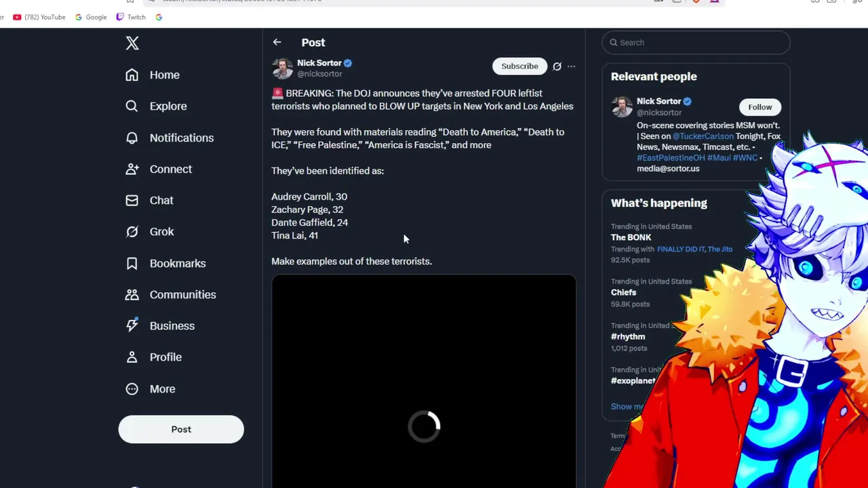
Task: Click Nick Sortor post avatar
Action: [x=282, y=68]
